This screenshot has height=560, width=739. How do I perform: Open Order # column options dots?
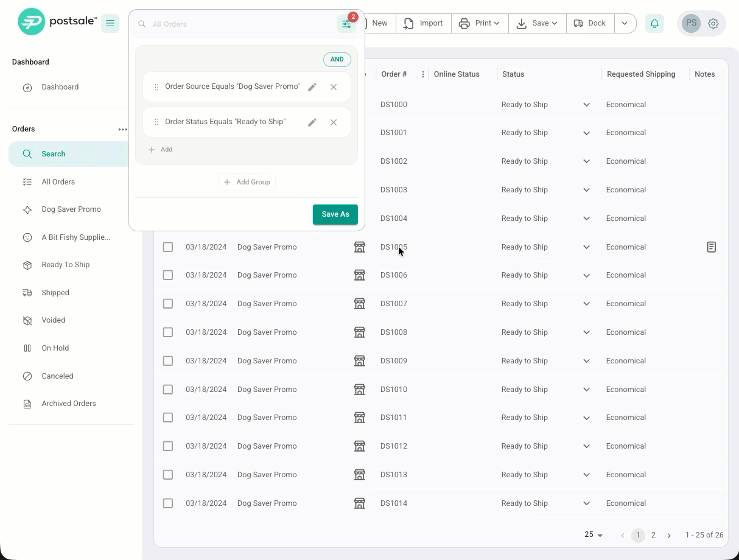(x=423, y=74)
